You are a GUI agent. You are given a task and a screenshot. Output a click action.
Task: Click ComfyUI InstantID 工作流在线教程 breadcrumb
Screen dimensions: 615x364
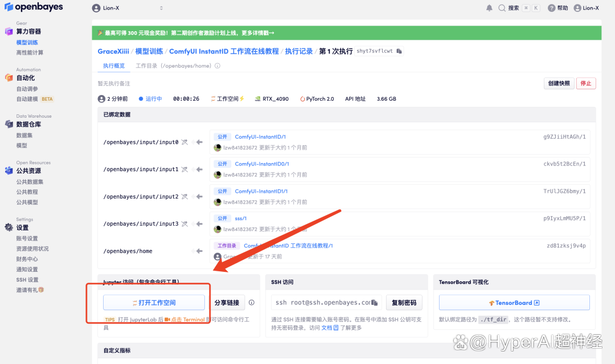click(x=224, y=51)
